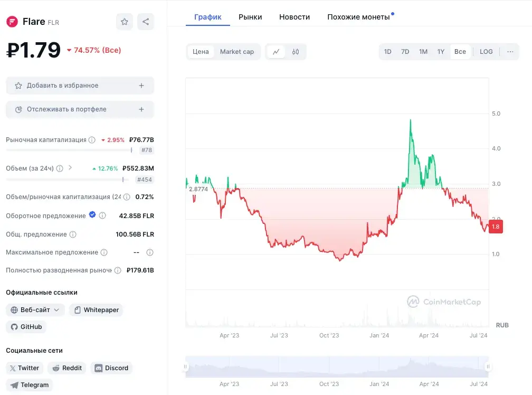Show info for Рыночная капитализация
Image resolution: width=532 pixels, height=395 pixels.
click(92, 140)
